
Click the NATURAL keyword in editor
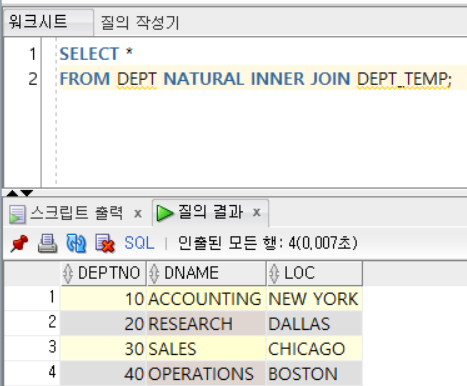[x=203, y=79]
